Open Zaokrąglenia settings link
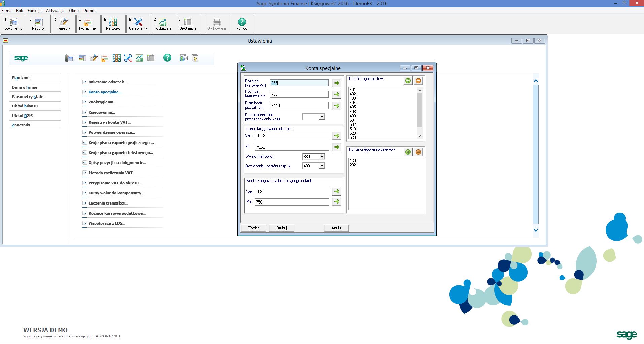Screen dimensions: 644x344 tap(102, 102)
